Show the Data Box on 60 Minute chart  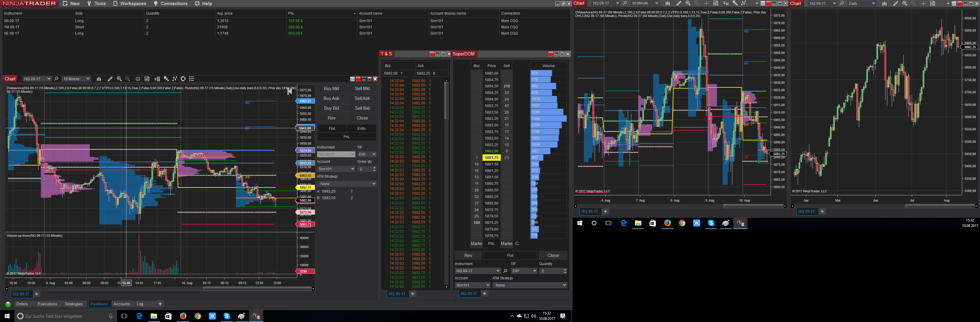(715, 3)
